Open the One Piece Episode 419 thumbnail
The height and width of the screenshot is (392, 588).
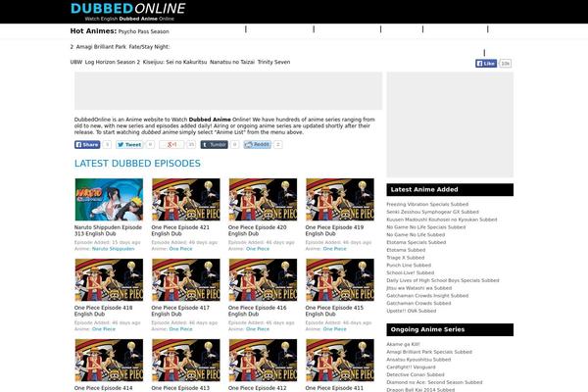click(340, 200)
